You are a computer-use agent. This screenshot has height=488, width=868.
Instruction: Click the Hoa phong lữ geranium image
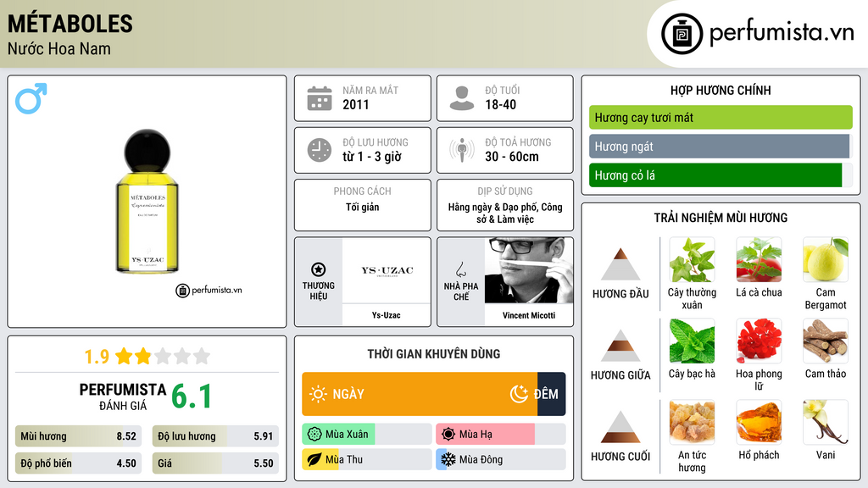[759, 341]
